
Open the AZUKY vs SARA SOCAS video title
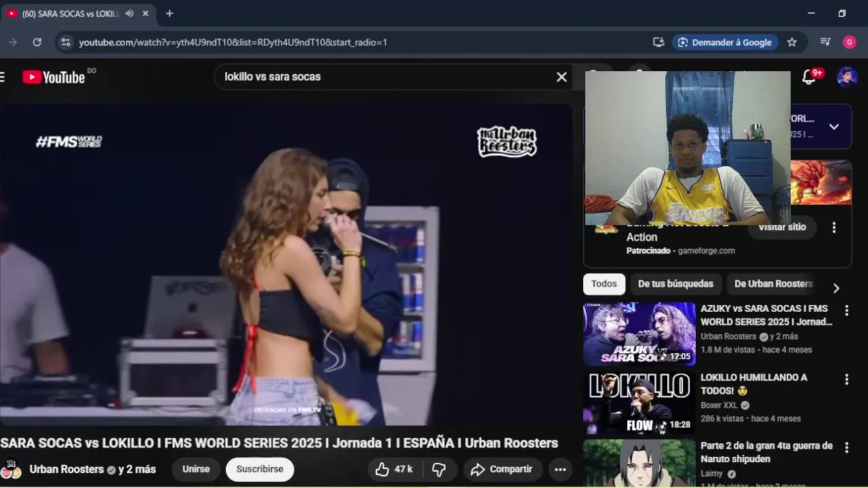pos(766,315)
